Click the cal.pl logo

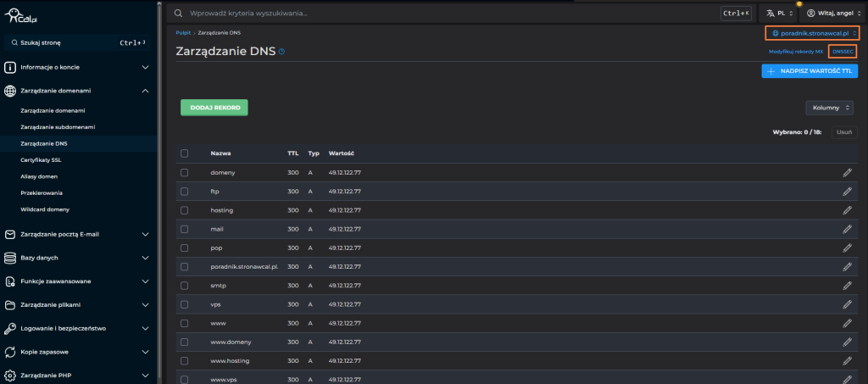click(20, 16)
